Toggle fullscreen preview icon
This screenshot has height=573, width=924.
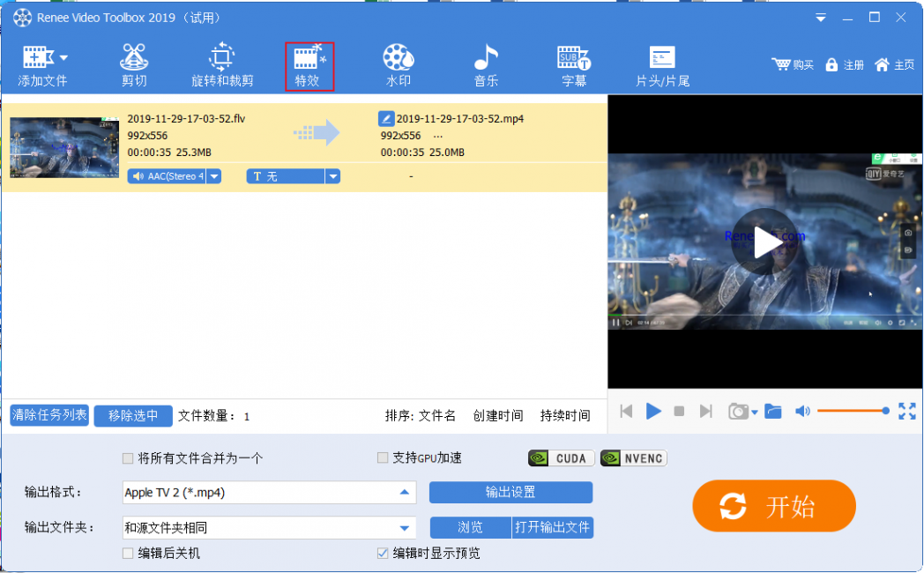point(907,411)
